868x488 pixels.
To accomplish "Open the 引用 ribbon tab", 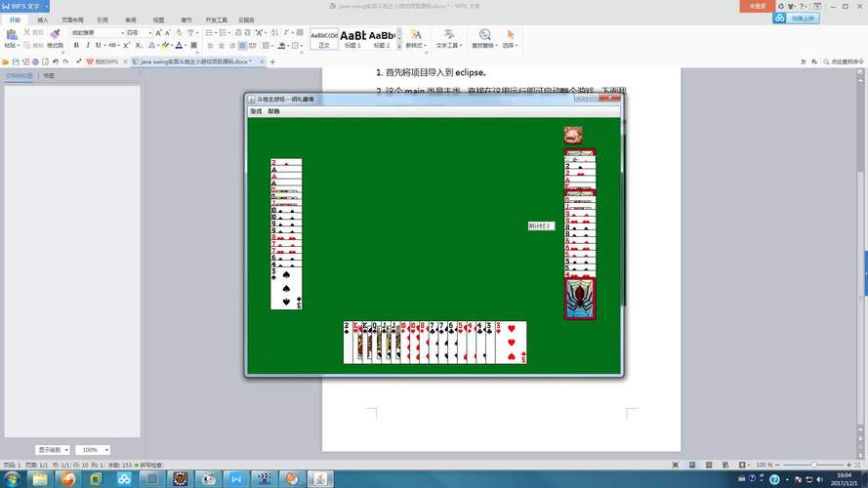I will (103, 20).
